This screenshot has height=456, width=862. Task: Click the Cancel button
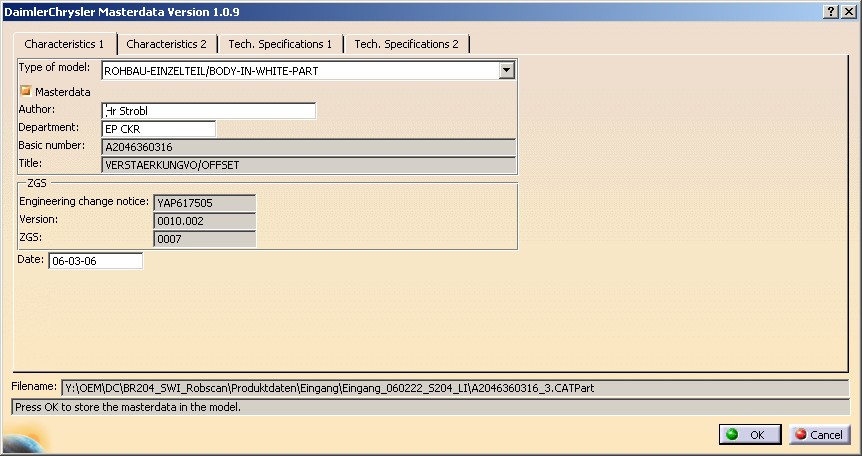pos(819,435)
